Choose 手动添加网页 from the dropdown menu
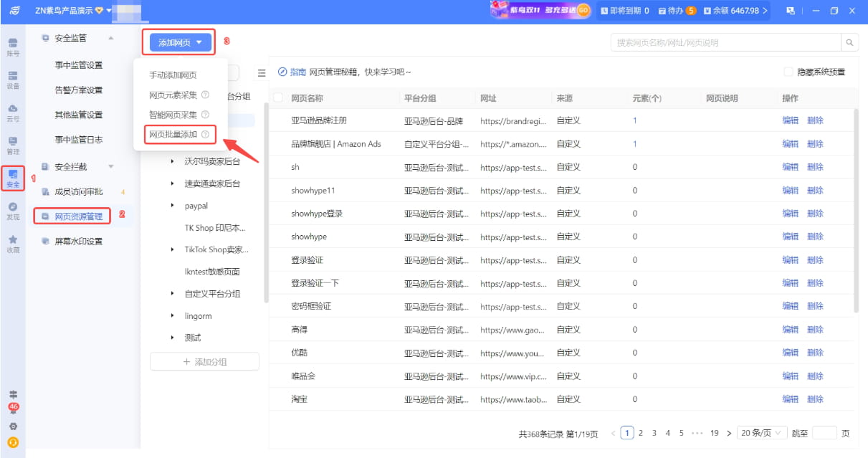Image resolution: width=868 pixels, height=458 pixels. pyautogui.click(x=173, y=75)
